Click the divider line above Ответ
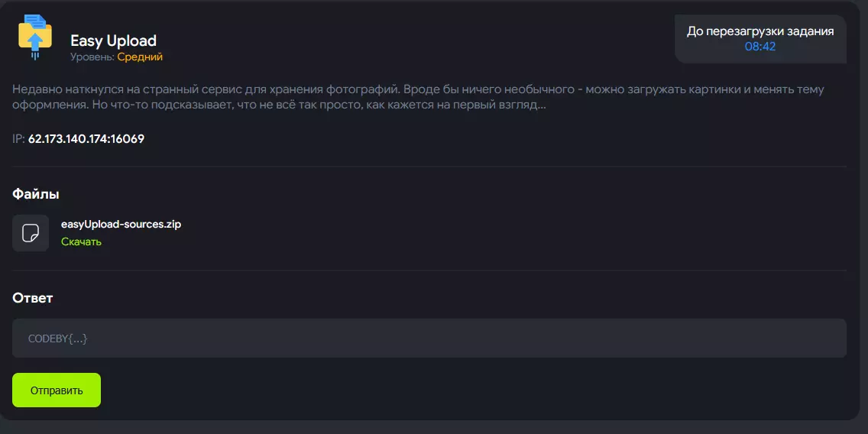The width and height of the screenshot is (868, 434). (429, 270)
